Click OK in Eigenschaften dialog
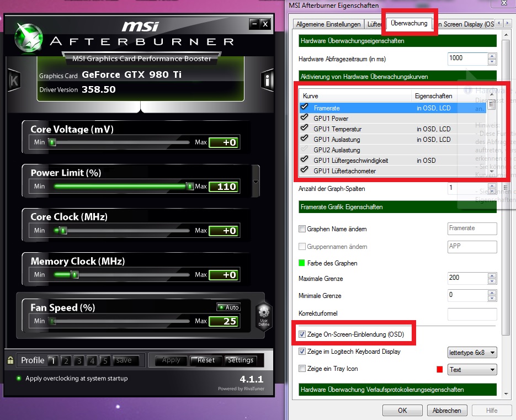 tap(402, 411)
